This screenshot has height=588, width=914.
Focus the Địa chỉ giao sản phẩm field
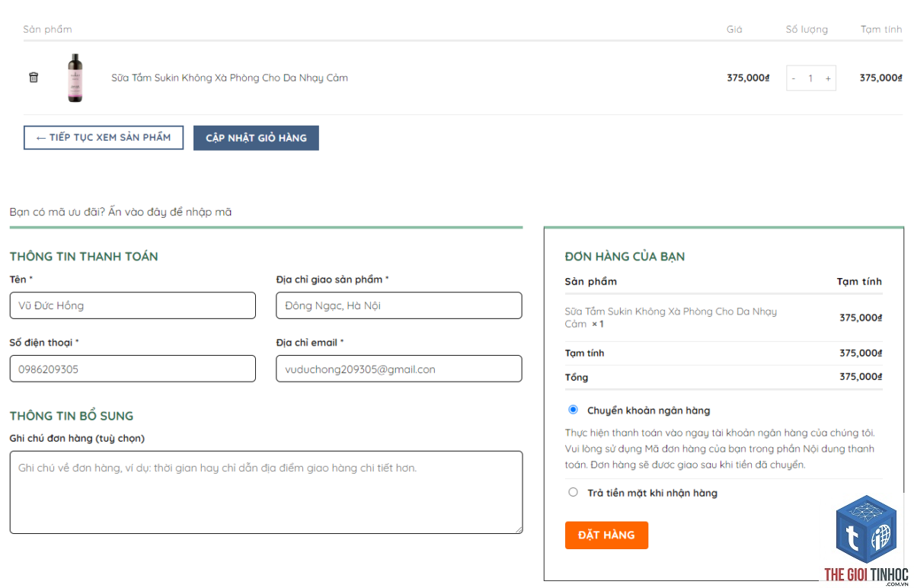tap(399, 305)
